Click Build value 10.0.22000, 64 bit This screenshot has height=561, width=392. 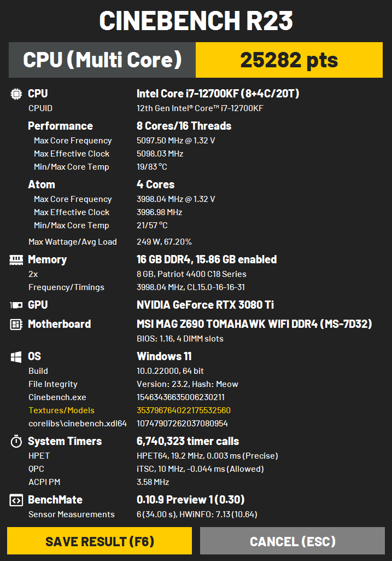(x=170, y=371)
